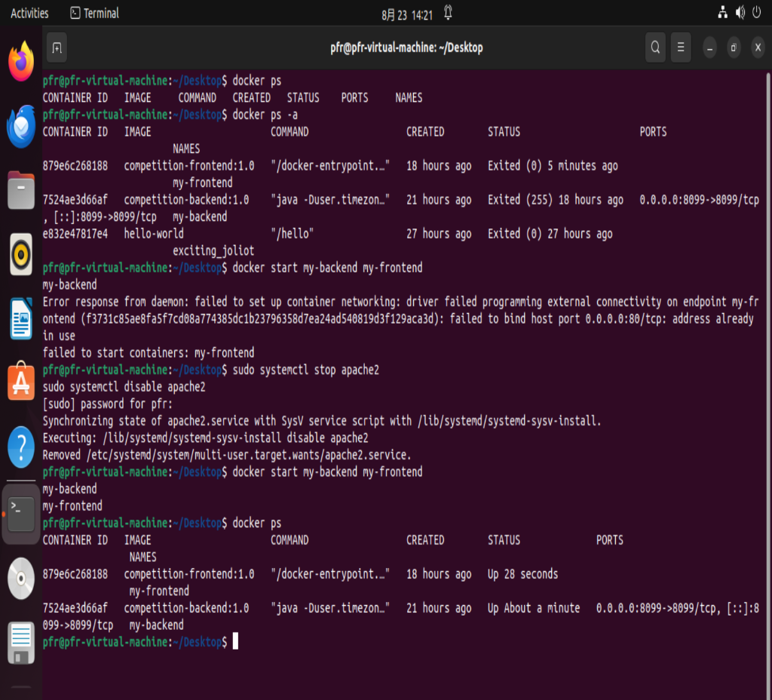The height and width of the screenshot is (700, 772).
Task: Click 'Synchronizing state of apache2.service' line
Action: click(x=322, y=421)
